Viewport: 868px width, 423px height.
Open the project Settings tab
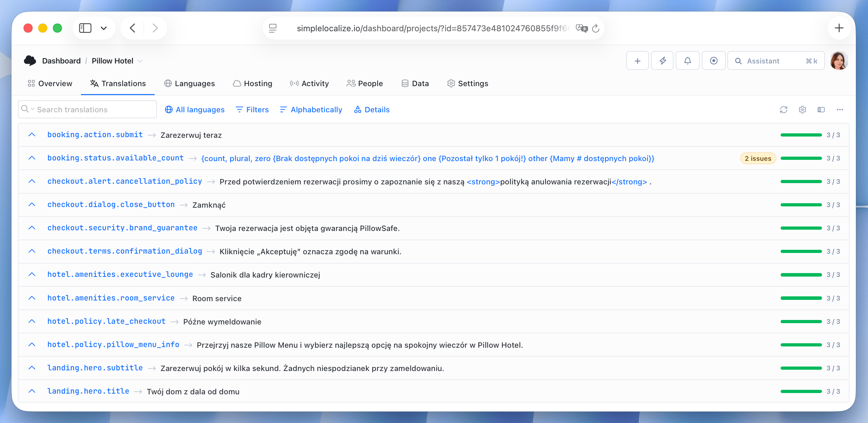click(x=467, y=83)
